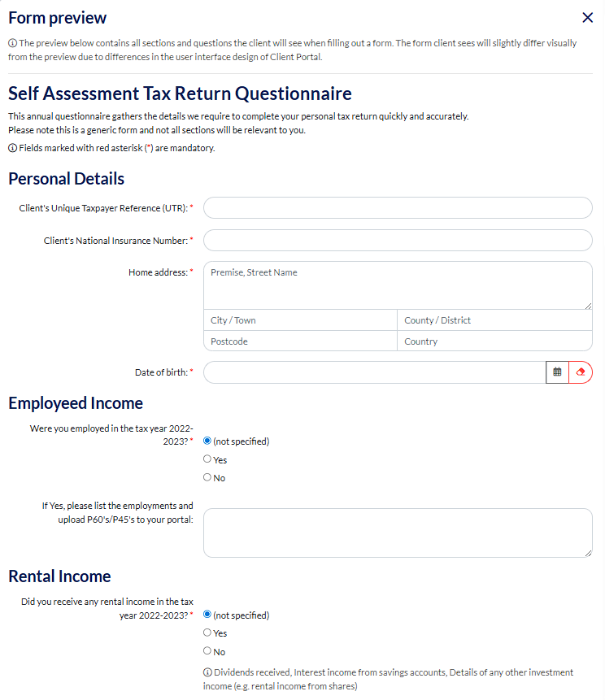This screenshot has width=605, height=700.
Task: Choose (not specified) for rental income
Action: point(207,615)
